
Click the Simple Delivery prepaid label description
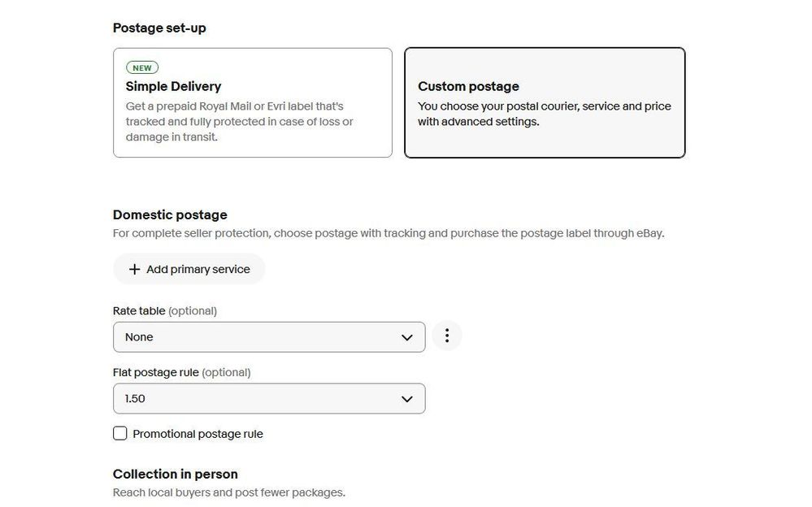click(239, 122)
